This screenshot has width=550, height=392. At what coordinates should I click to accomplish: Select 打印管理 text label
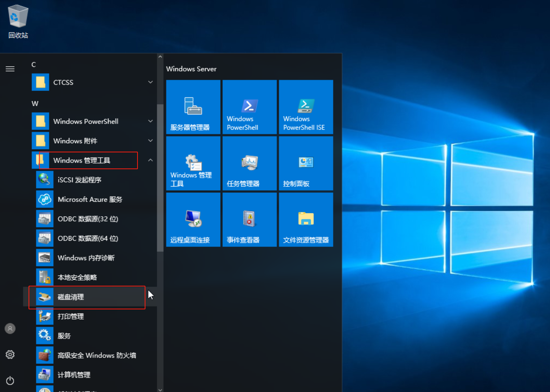71,316
